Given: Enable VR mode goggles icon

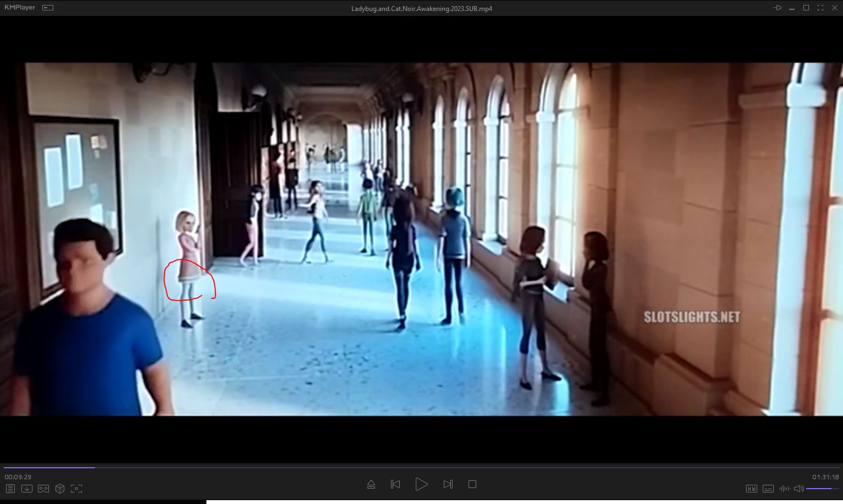Looking at the screenshot, I should [x=43, y=489].
